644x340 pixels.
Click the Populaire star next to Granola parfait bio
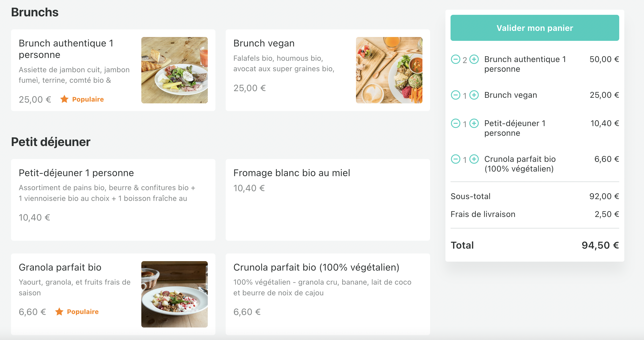click(x=60, y=311)
